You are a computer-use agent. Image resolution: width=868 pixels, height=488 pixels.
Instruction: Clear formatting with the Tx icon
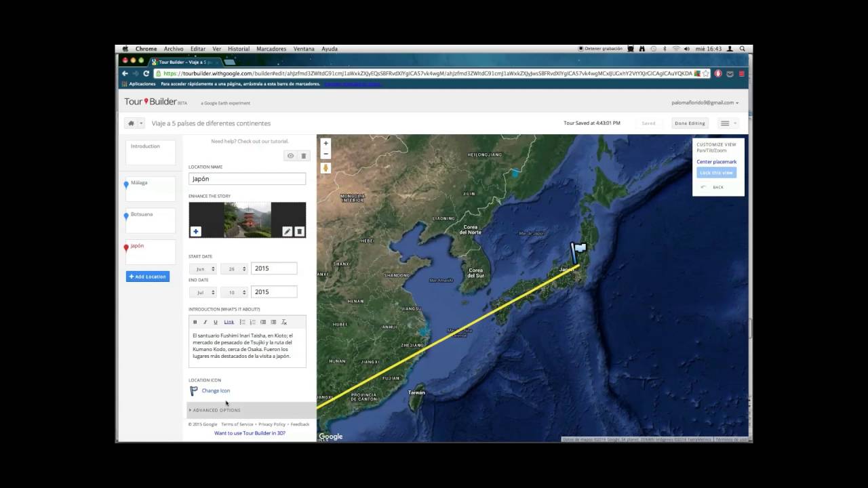(284, 322)
